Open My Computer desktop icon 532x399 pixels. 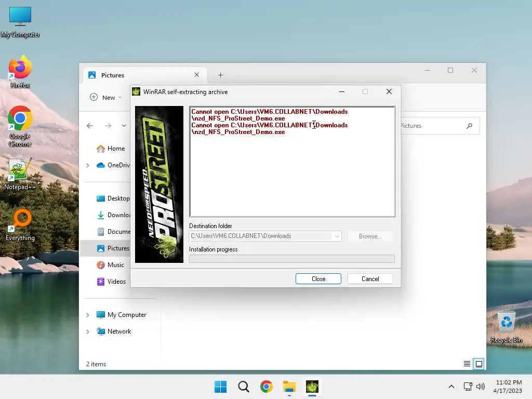tap(20, 22)
